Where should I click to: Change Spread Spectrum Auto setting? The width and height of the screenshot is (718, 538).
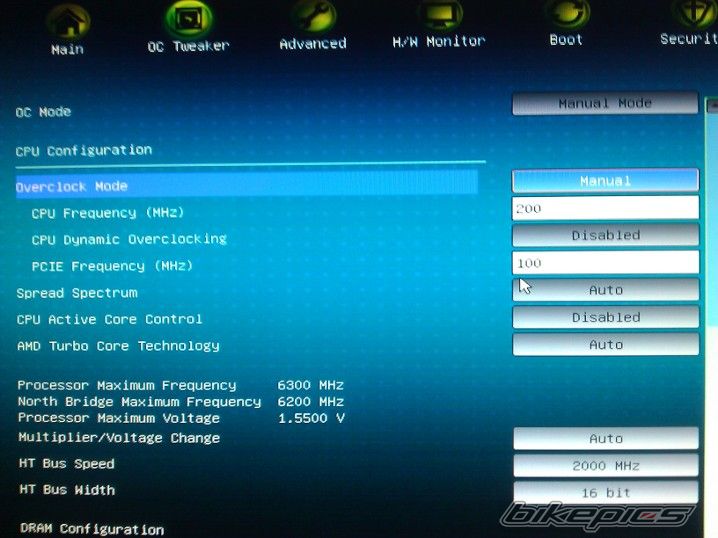(605, 290)
